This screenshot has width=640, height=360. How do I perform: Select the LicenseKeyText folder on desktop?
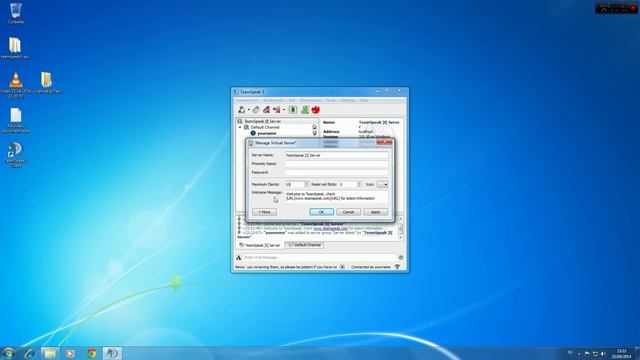tap(46, 83)
